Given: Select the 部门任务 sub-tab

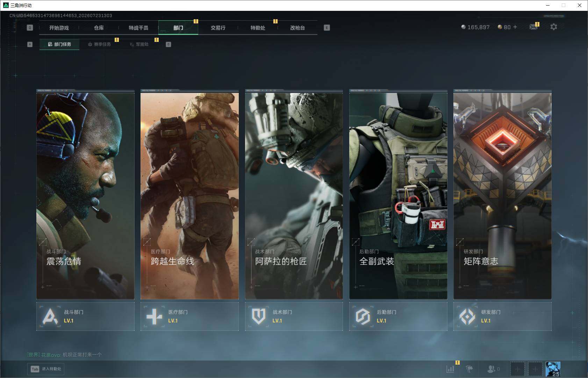Looking at the screenshot, I should (x=59, y=44).
